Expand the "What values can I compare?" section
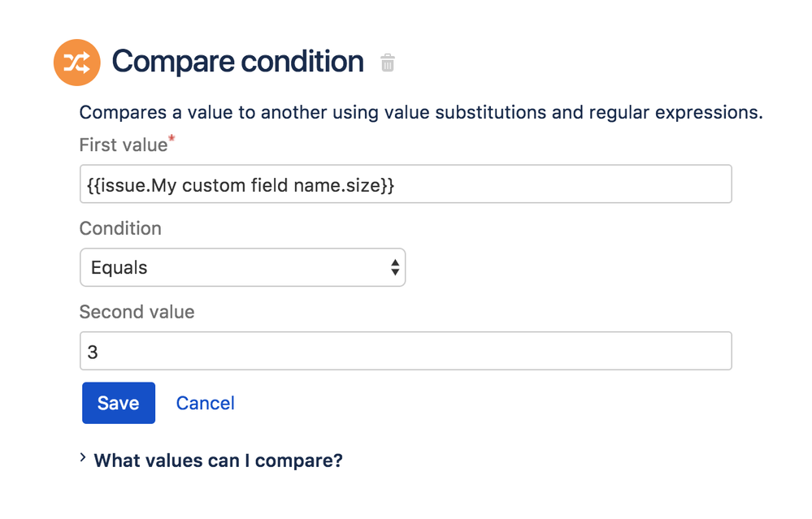The width and height of the screenshot is (812, 519). 218,461
